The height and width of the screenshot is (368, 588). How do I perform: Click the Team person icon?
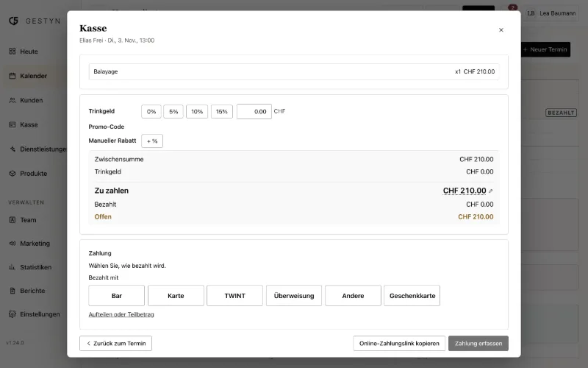point(12,220)
